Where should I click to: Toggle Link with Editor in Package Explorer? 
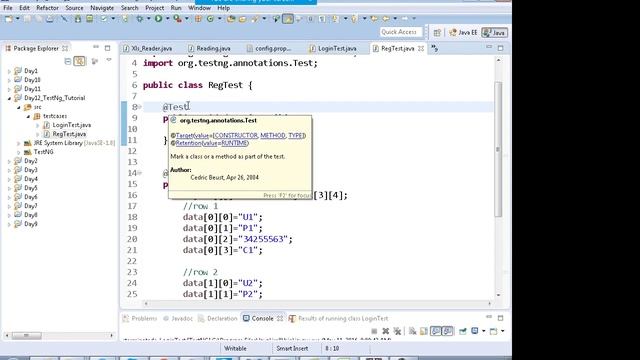(x=80, y=61)
